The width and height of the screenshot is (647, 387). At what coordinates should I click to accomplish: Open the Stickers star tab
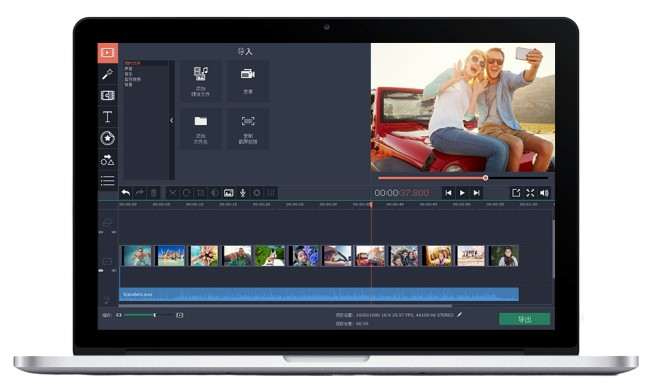click(x=107, y=138)
